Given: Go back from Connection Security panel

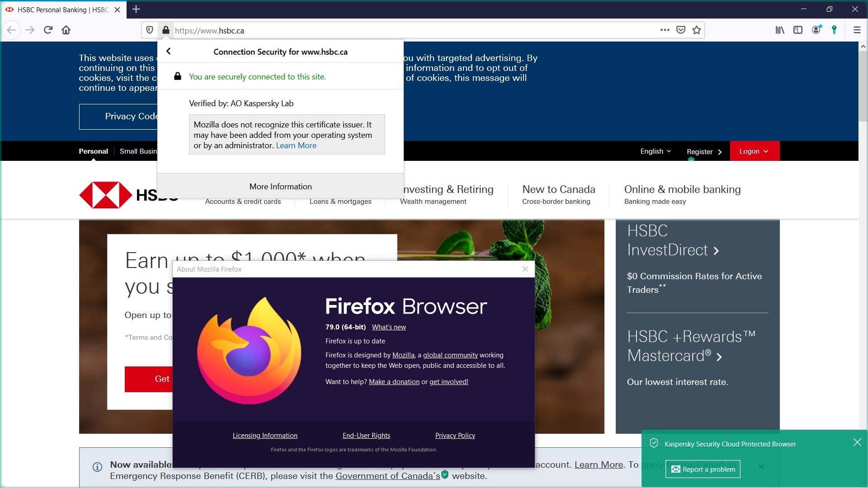Looking at the screenshot, I should 169,52.
